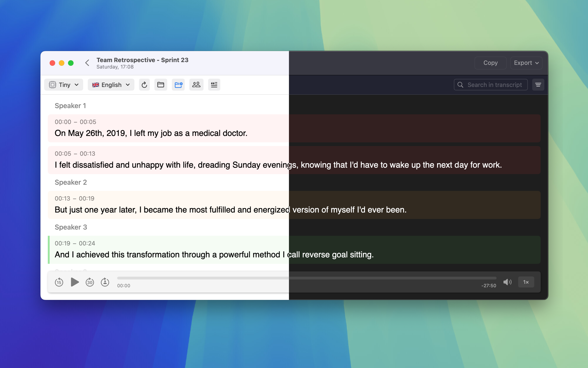Image resolution: width=588 pixels, height=368 pixels.
Task: Click the 00:05 – 00:13 timestamp
Action: [x=75, y=154]
